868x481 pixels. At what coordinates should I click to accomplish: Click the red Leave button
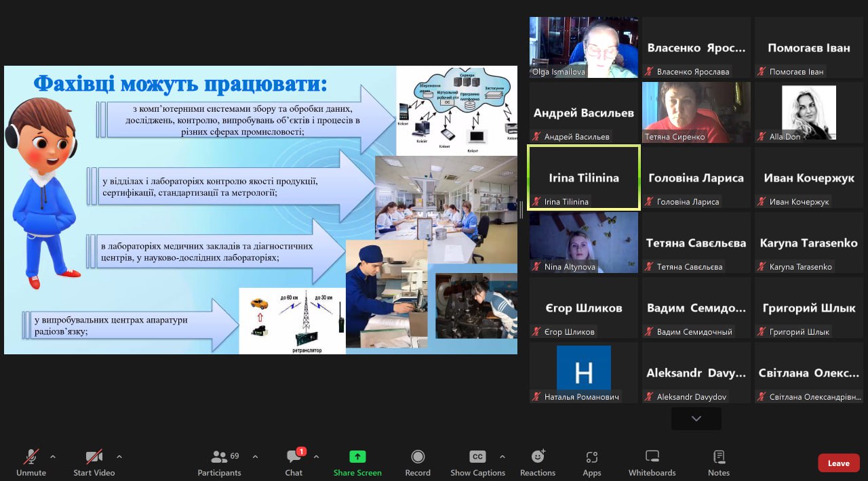[839, 463]
